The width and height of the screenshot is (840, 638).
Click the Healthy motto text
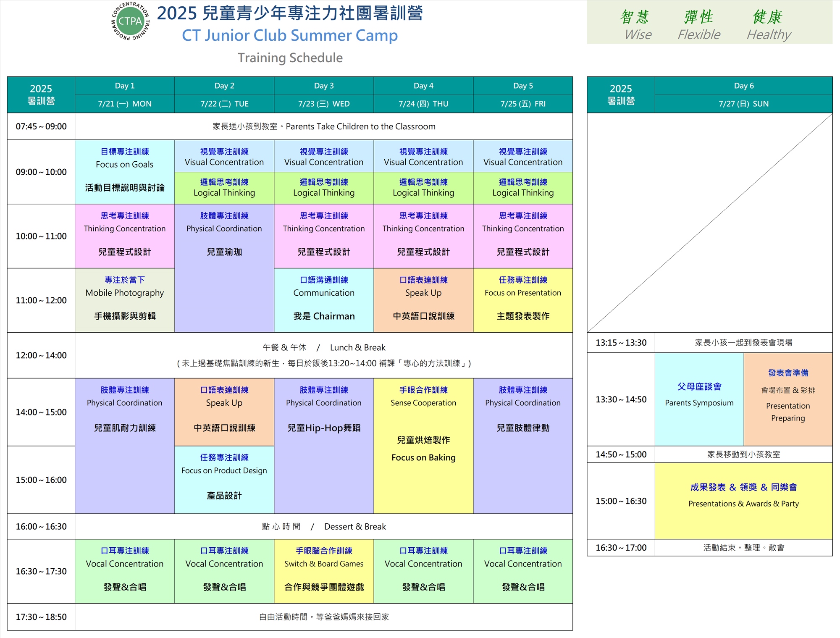(769, 34)
